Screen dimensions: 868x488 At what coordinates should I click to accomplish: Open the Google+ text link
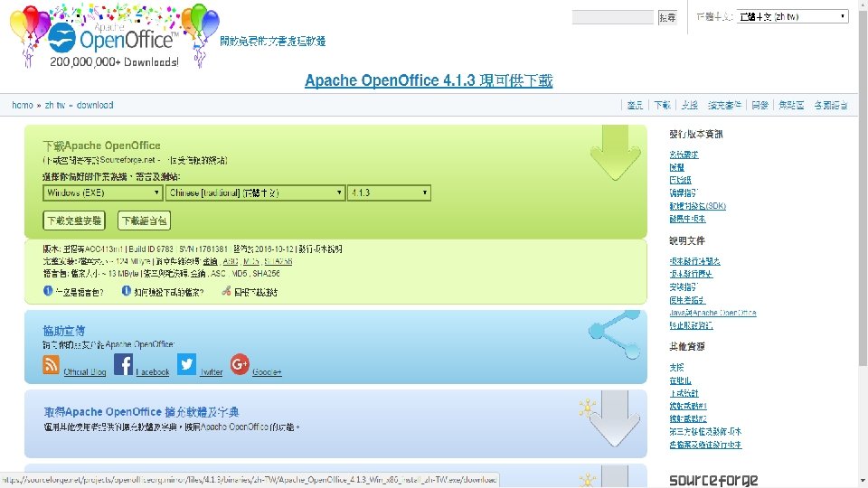click(267, 371)
